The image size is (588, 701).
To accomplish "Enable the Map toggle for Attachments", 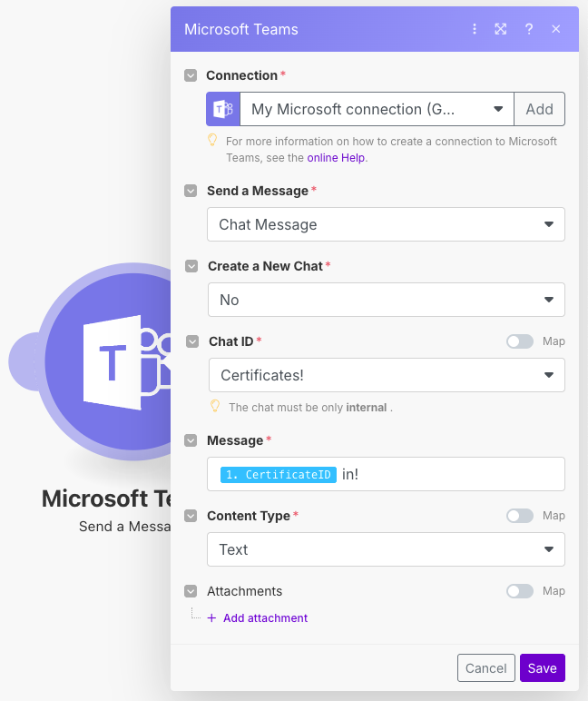I will pyautogui.click(x=520, y=591).
